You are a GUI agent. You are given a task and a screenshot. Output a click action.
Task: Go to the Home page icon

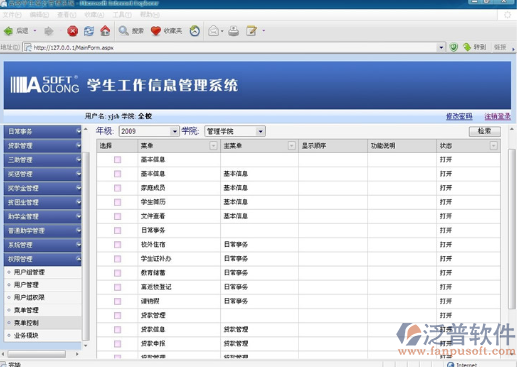105,31
